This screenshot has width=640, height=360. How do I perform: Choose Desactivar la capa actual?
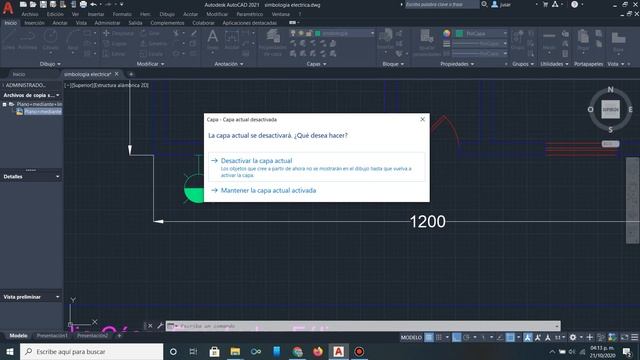tap(316, 167)
